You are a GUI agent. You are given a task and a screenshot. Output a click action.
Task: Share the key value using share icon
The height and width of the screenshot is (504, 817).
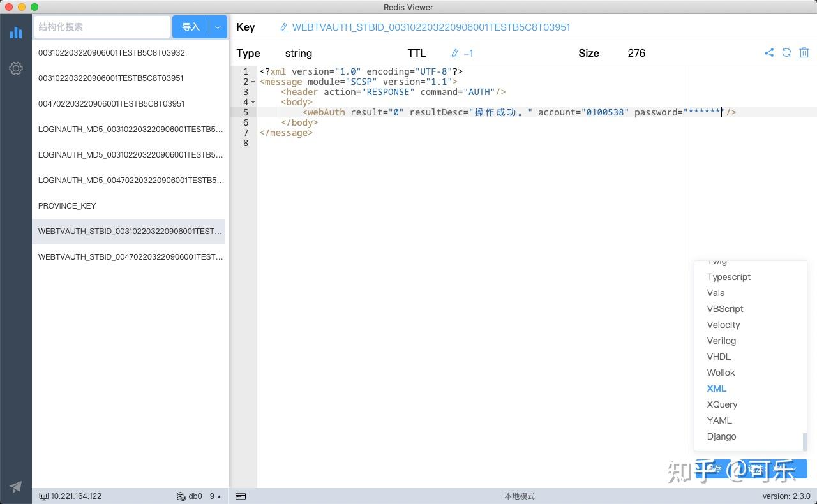tap(769, 53)
